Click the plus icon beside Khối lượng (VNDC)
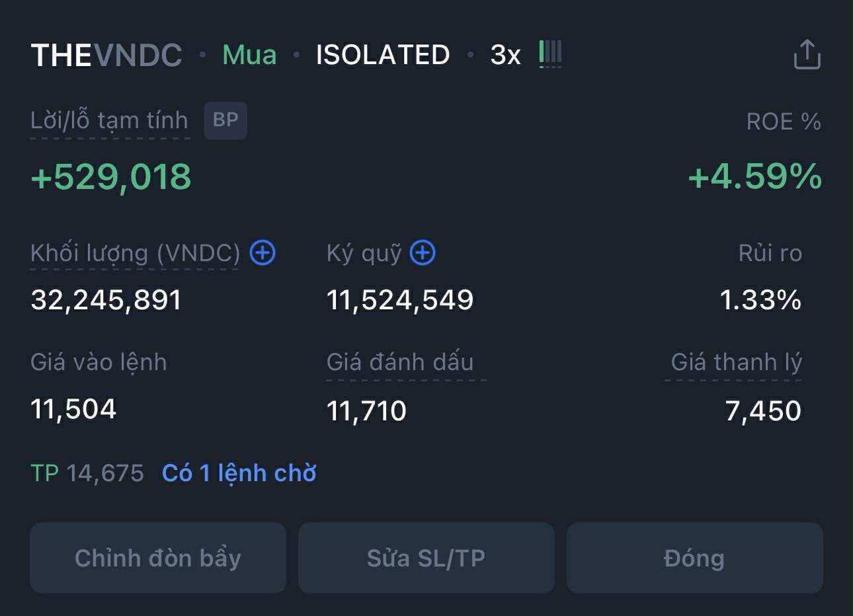Image resolution: width=853 pixels, height=616 pixels. pyautogui.click(x=263, y=252)
